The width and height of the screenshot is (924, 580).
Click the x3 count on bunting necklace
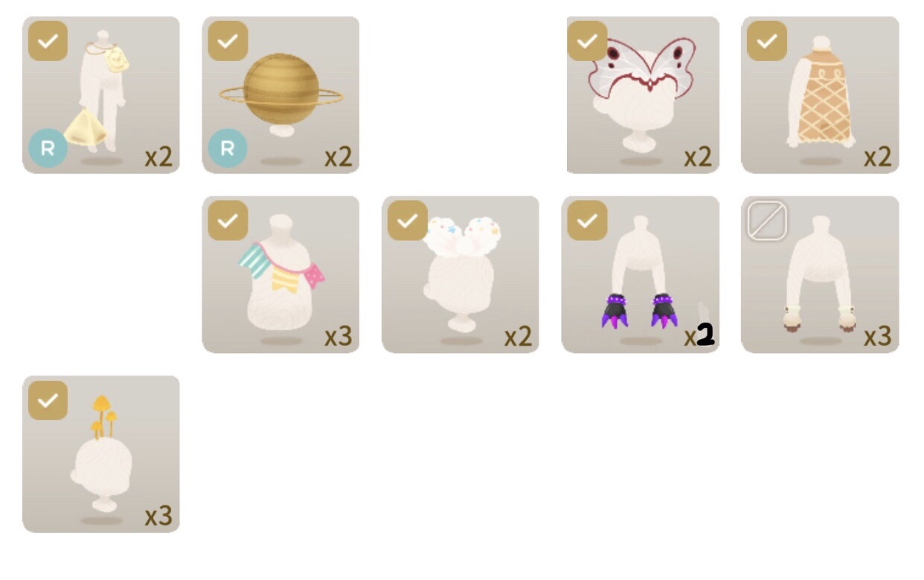coord(338,337)
